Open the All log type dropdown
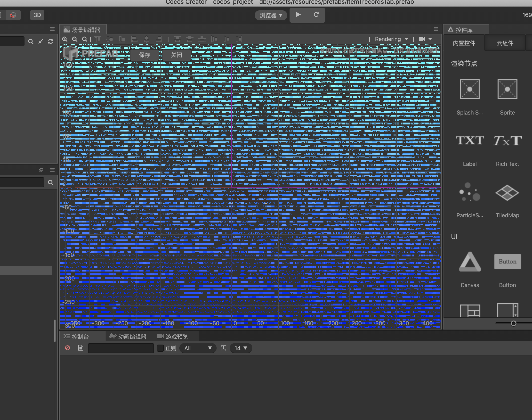The image size is (532, 420). click(x=198, y=348)
